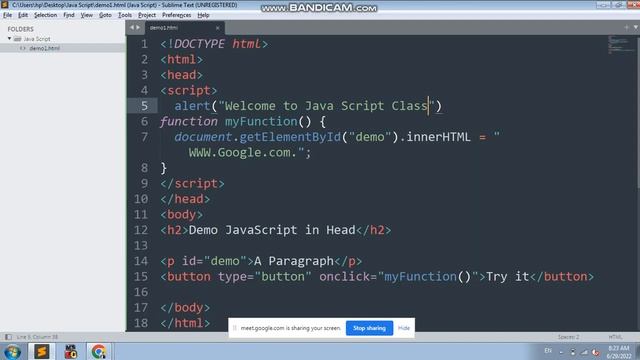Open the Preferences menu
Image resolution: width=640 pixels, height=360 pixels.
(176, 15)
